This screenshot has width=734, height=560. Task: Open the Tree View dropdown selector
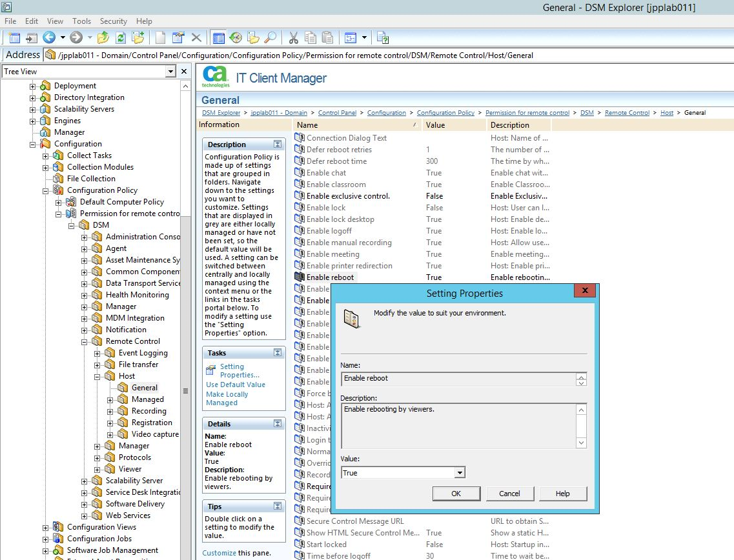(170, 72)
